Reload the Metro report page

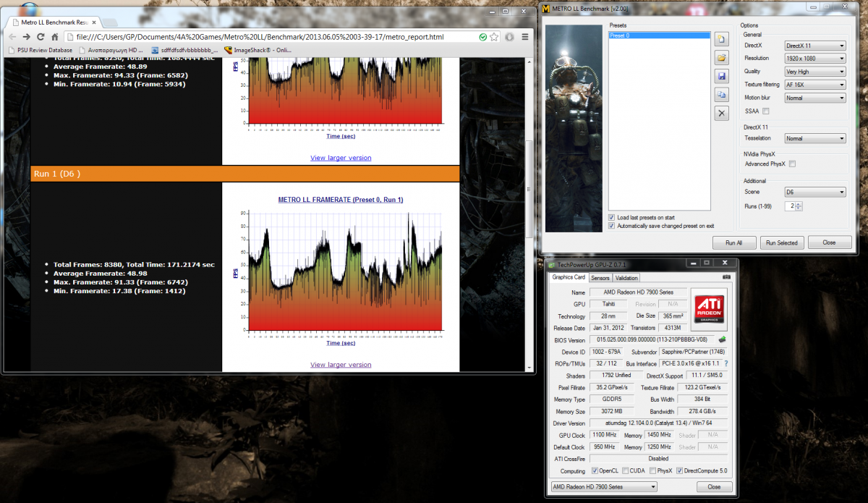(41, 36)
